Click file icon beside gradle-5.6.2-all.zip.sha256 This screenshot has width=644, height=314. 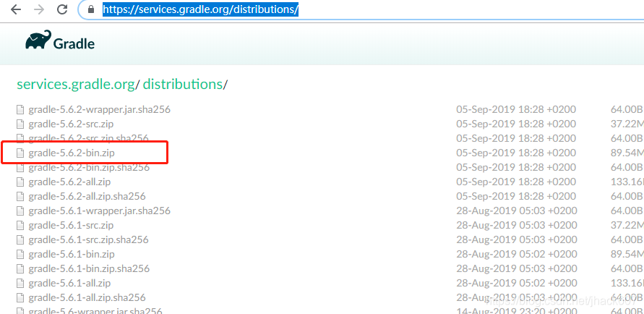click(x=20, y=197)
